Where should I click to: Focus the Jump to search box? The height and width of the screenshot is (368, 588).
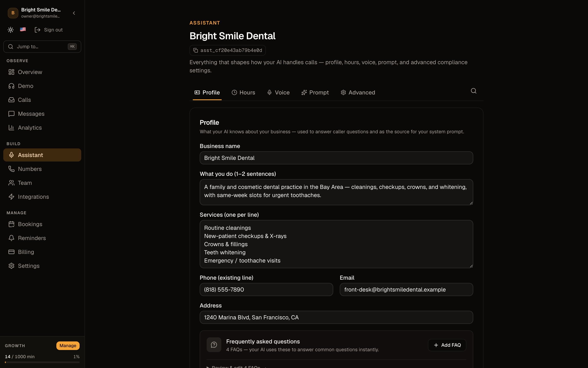(42, 46)
